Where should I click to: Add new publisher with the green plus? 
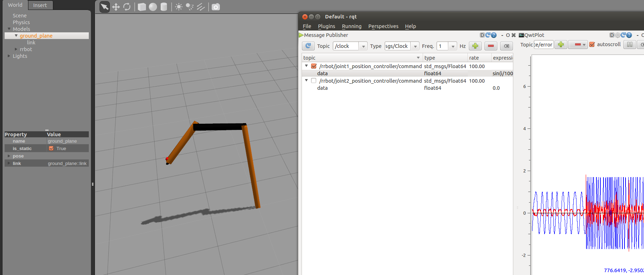[x=475, y=46]
